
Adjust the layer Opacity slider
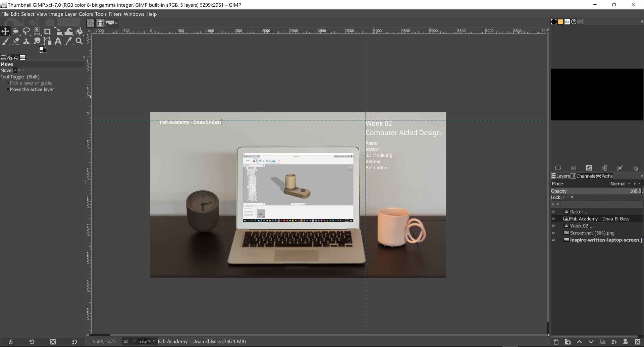[x=596, y=191]
